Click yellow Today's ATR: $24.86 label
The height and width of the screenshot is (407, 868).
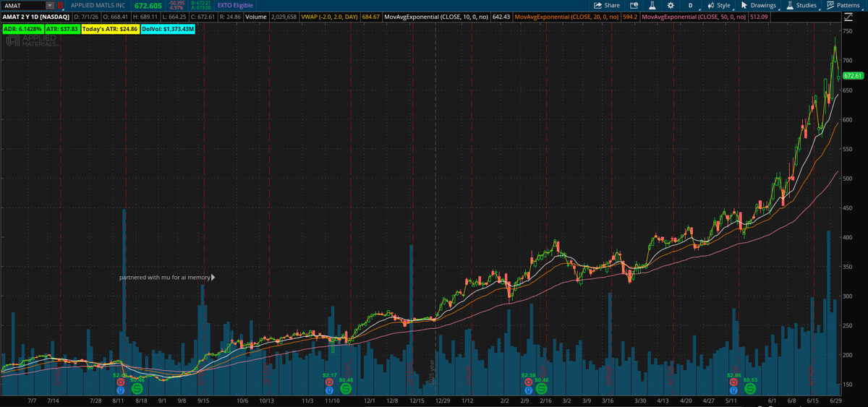pyautogui.click(x=109, y=29)
